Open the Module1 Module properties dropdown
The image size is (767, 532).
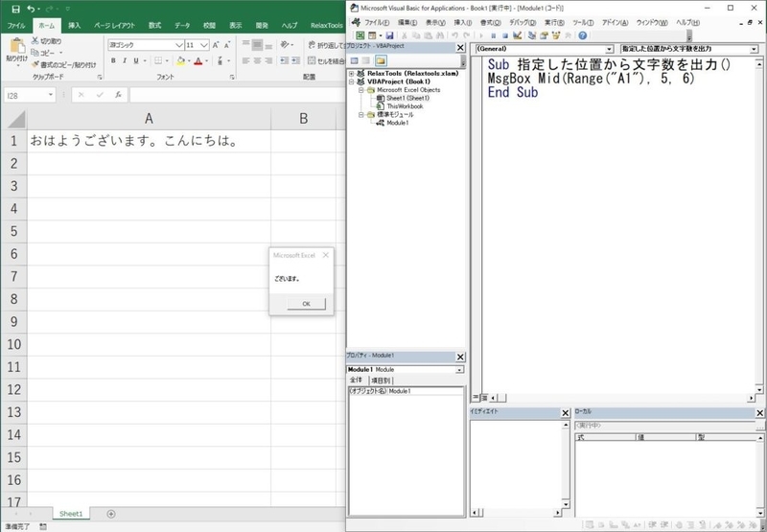459,370
